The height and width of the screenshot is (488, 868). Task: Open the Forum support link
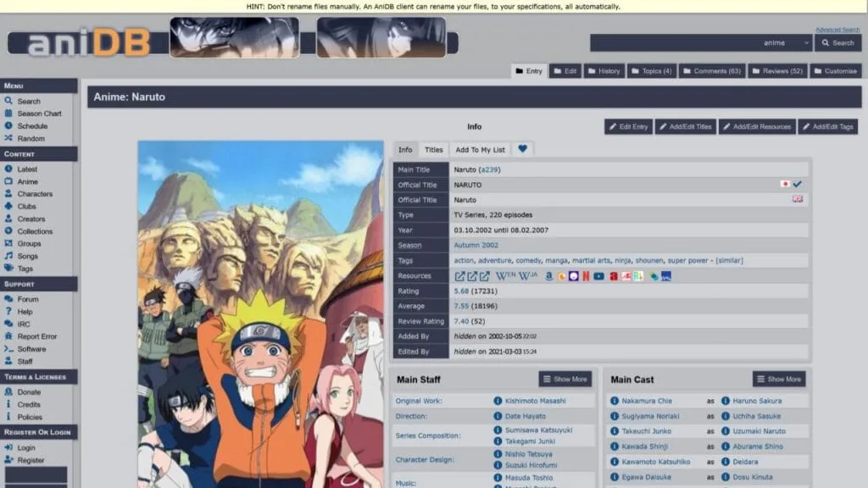tap(28, 299)
